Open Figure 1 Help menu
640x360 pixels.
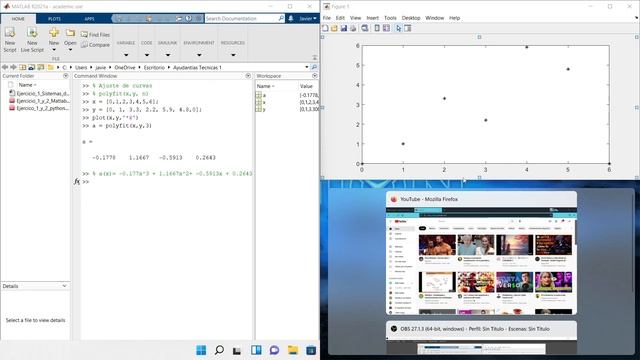(455, 18)
